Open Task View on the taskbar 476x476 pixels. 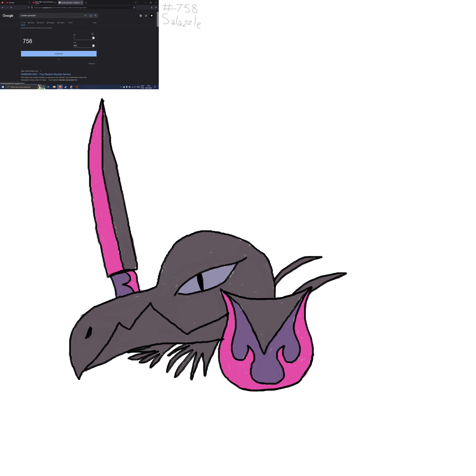tap(48, 87)
